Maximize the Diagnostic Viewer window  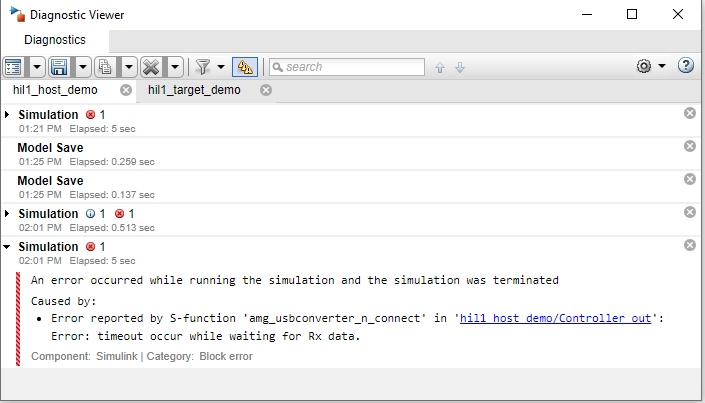click(632, 14)
